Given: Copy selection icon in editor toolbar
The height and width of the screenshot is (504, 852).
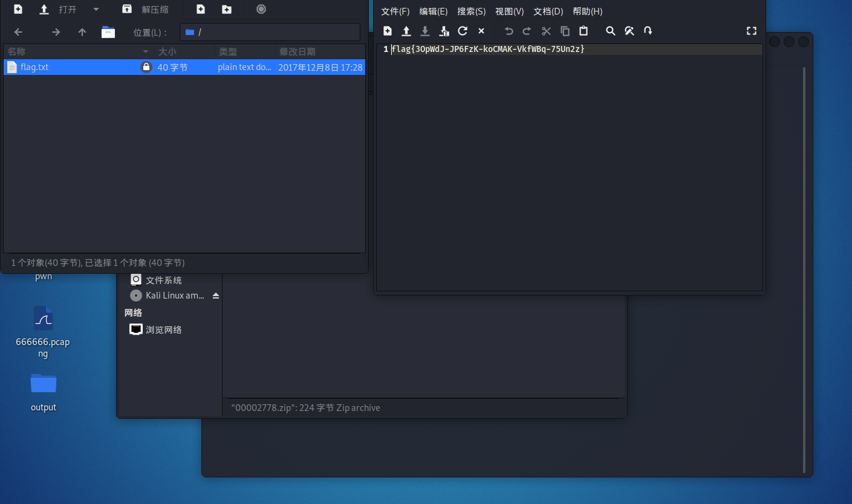Looking at the screenshot, I should point(565,31).
